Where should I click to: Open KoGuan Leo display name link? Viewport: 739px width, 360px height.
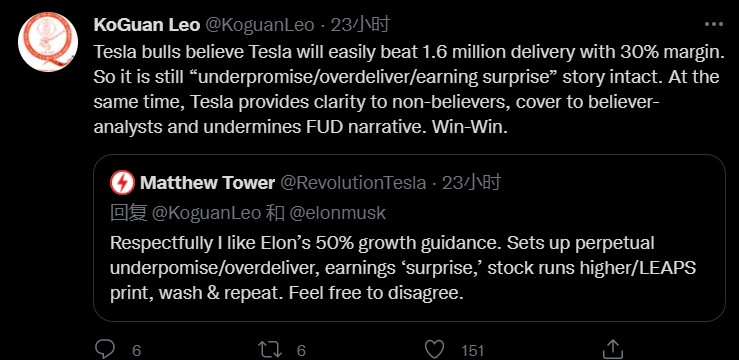tap(147, 25)
